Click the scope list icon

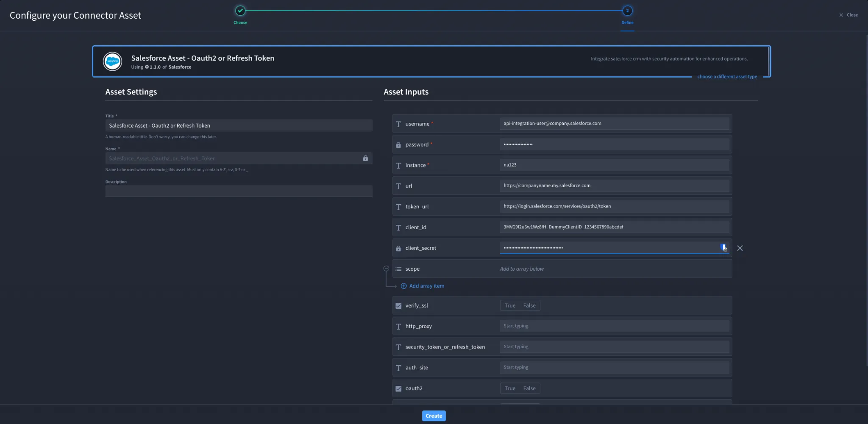[398, 269]
